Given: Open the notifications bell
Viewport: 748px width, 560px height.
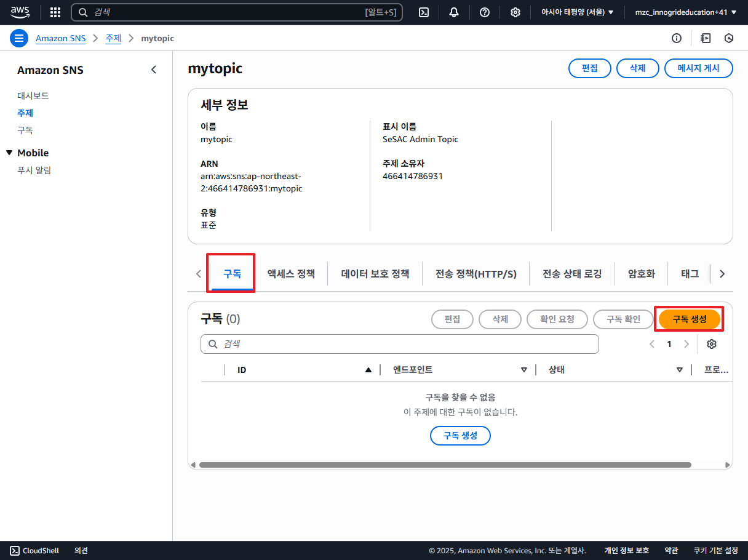Looking at the screenshot, I should pos(454,12).
